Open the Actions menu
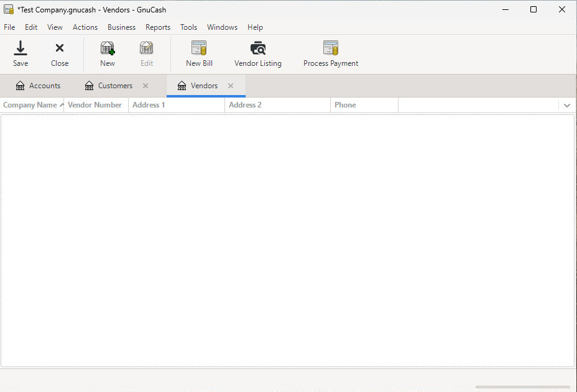This screenshot has width=577, height=392. (x=85, y=27)
